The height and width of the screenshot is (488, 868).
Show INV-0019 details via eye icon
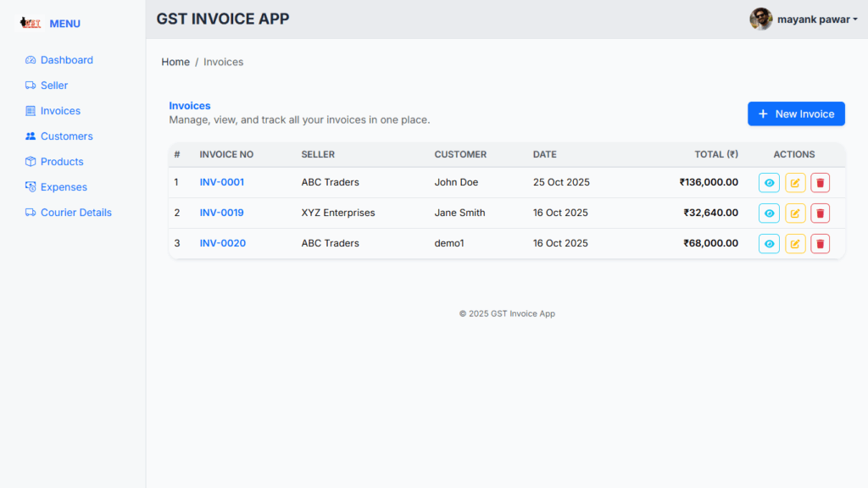(x=769, y=213)
